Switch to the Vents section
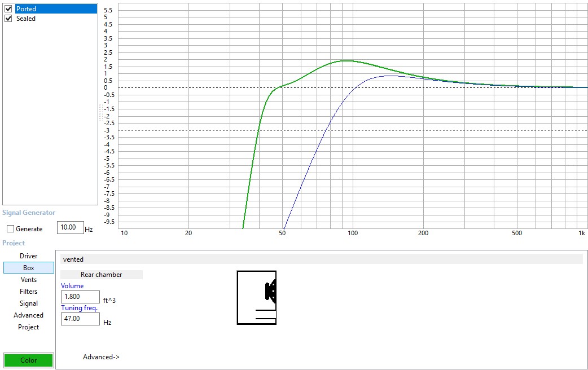The width and height of the screenshot is (588, 370). pyautogui.click(x=28, y=280)
